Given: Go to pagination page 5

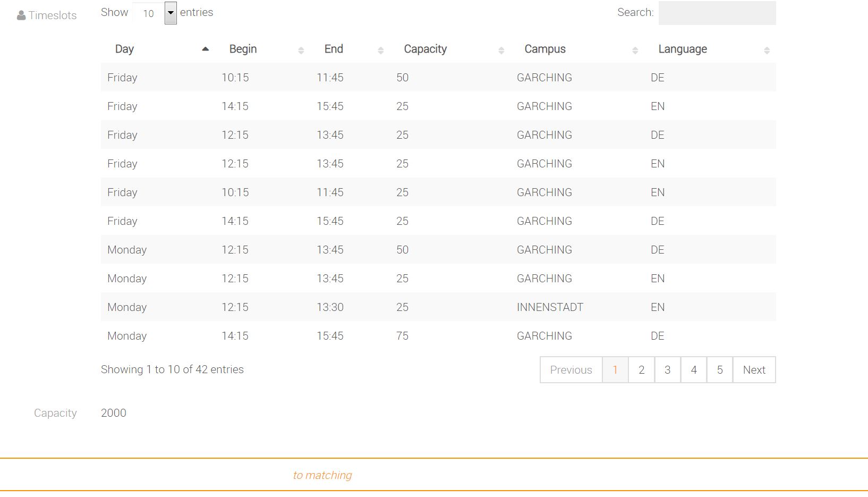Looking at the screenshot, I should [x=720, y=370].
